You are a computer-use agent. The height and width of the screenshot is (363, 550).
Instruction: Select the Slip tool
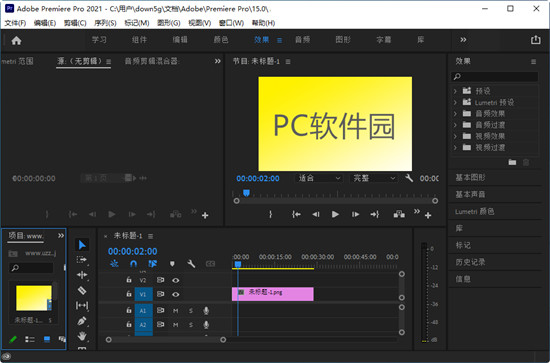(x=82, y=305)
